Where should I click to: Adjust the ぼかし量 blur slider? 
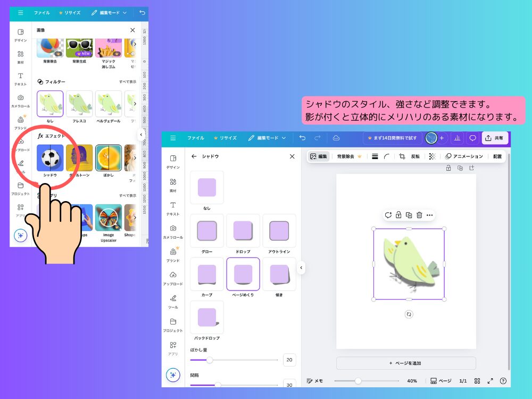coord(210,360)
